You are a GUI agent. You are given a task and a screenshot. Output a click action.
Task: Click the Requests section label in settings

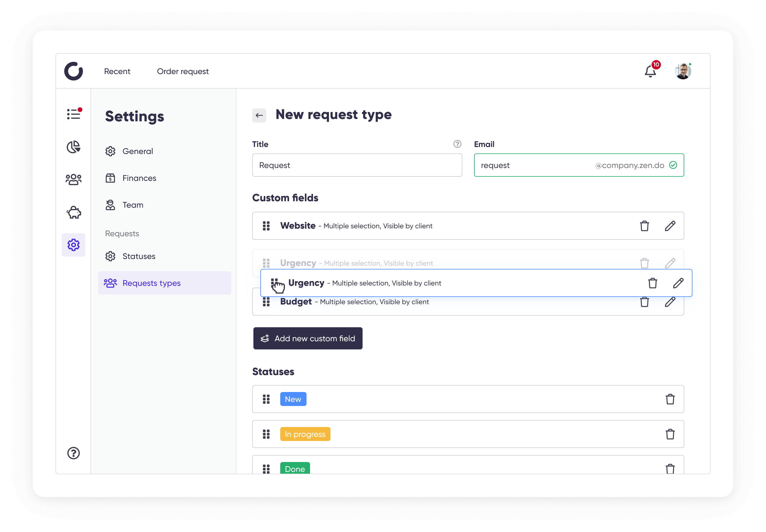pos(122,234)
